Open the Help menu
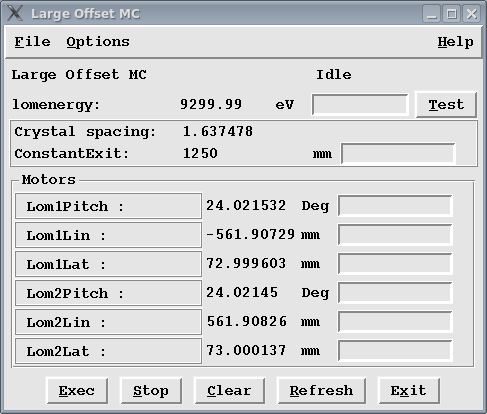487x414 pixels. [455, 42]
